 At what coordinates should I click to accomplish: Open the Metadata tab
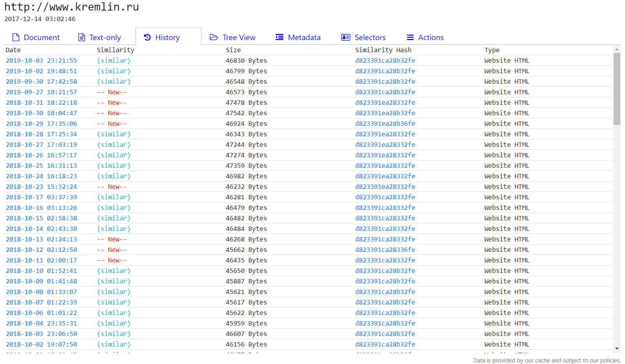pos(304,37)
